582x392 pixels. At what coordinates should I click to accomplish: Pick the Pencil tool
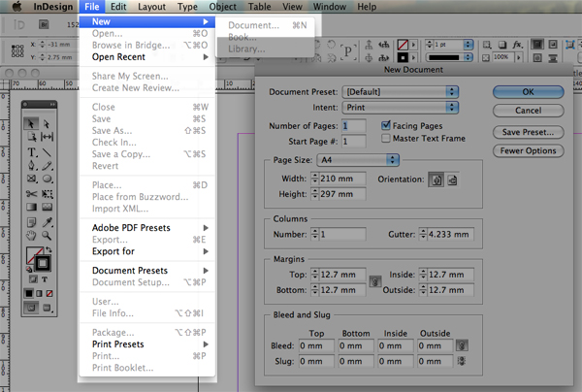[x=47, y=166]
